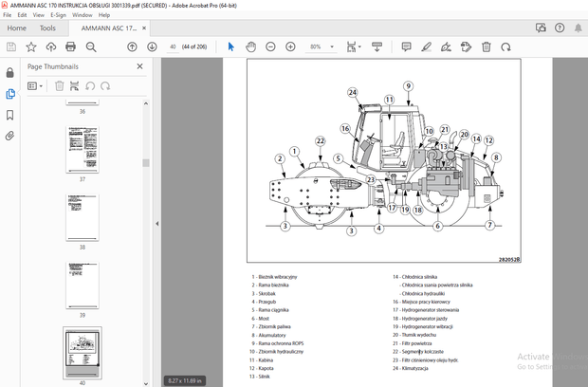588x387 pixels.
Task: Click the legend text '7 - Zbiornik paliwa'
Action: [x=271, y=326]
